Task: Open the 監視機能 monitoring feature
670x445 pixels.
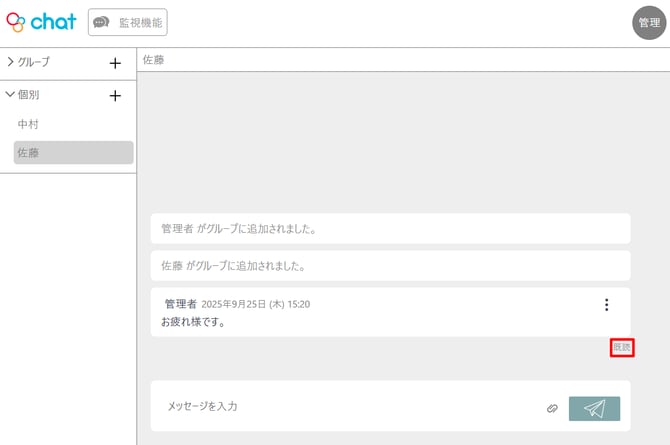Action: 127,22
